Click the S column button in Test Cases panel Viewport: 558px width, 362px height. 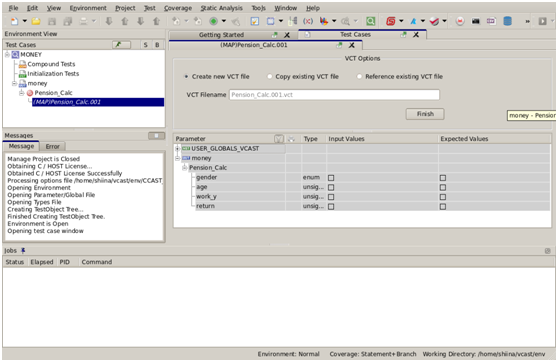pos(145,45)
